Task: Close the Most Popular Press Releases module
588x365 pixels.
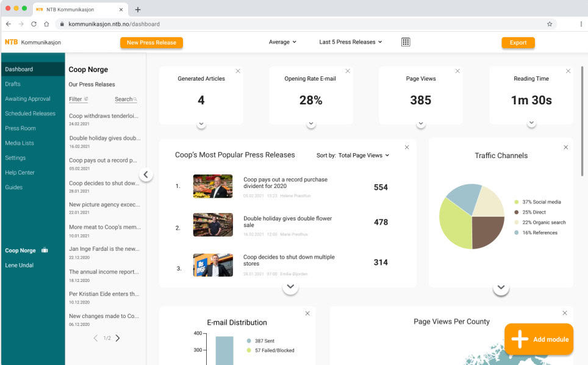Action: pos(407,147)
